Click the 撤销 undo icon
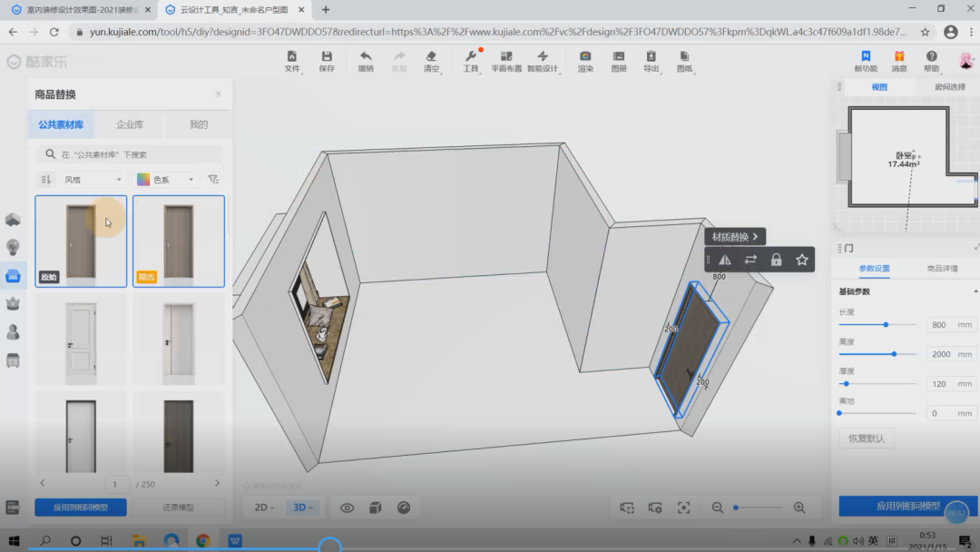Viewport: 980px width, 552px height. [366, 61]
